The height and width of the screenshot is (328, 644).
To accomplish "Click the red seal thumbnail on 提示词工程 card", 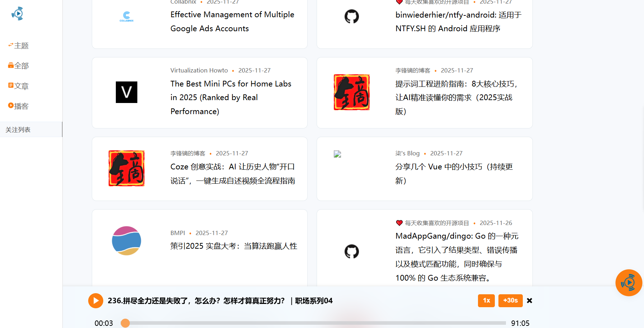I will click(351, 92).
